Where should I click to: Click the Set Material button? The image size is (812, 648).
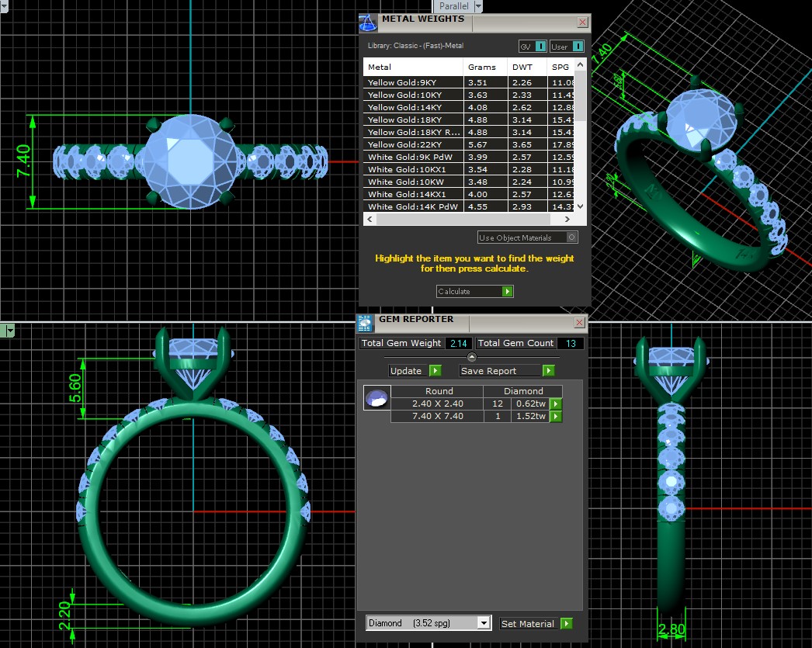528,623
